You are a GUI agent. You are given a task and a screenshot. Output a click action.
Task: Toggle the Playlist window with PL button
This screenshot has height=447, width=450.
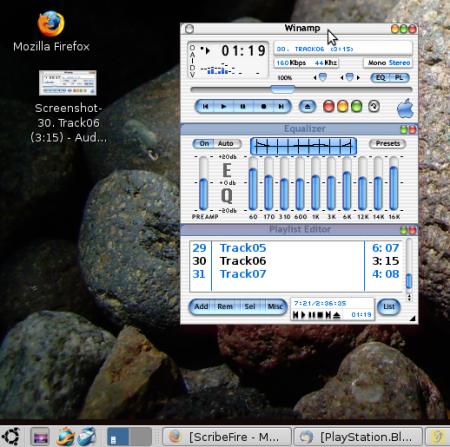coord(399,78)
